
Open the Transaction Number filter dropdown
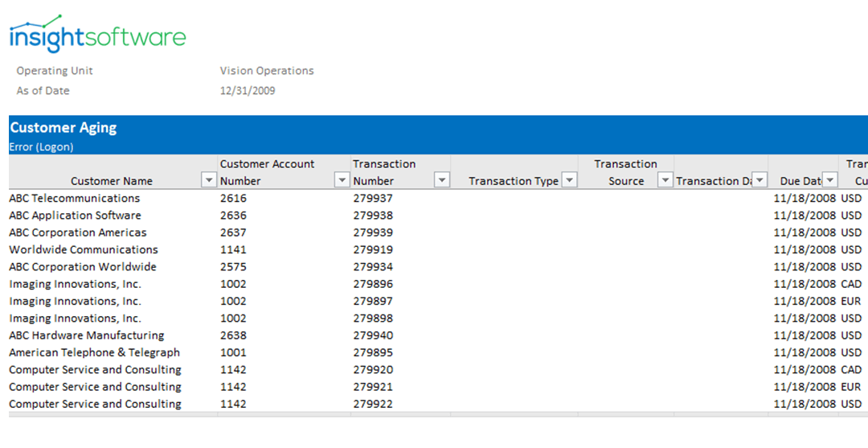[x=442, y=180]
